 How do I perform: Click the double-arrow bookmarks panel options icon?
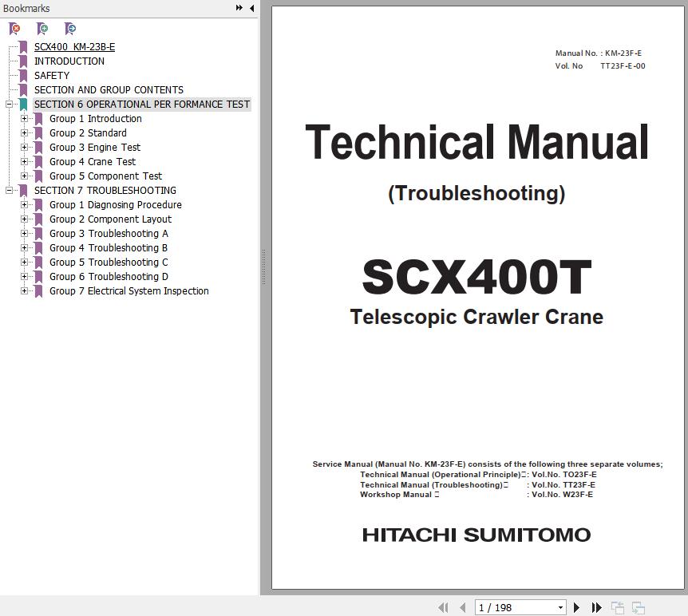click(239, 8)
